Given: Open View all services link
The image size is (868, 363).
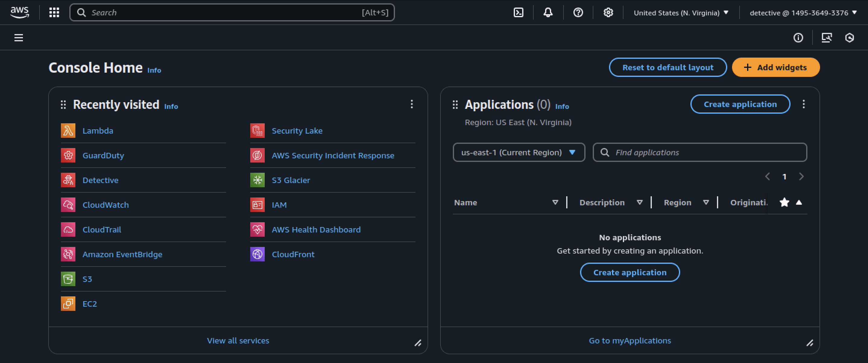Looking at the screenshot, I should pos(238,341).
